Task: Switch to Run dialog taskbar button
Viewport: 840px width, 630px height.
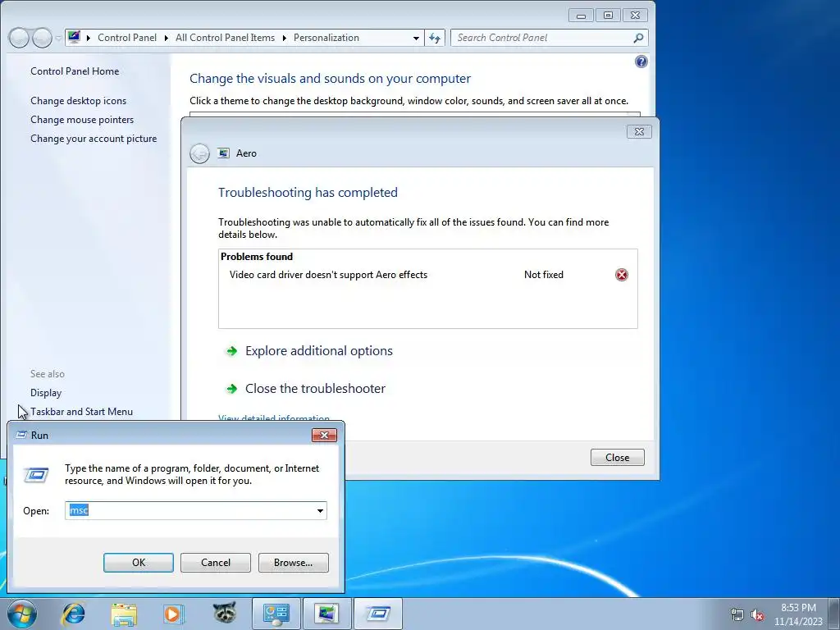Action: tap(377, 614)
